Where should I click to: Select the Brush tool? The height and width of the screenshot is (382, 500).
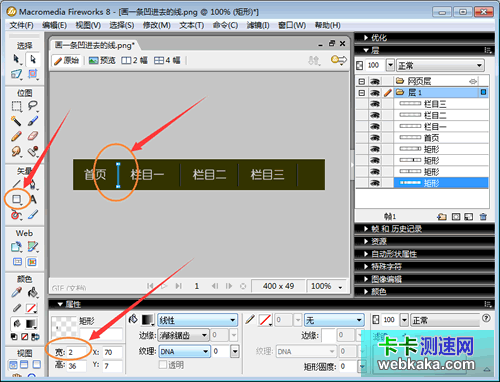click(x=33, y=121)
